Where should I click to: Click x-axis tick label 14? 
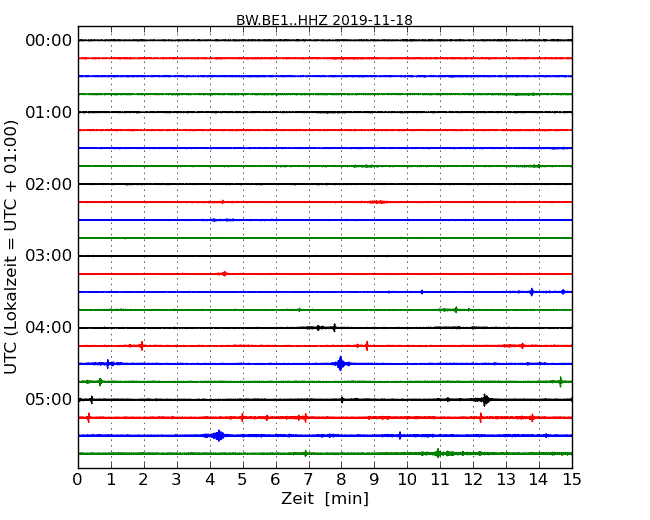[x=539, y=479]
